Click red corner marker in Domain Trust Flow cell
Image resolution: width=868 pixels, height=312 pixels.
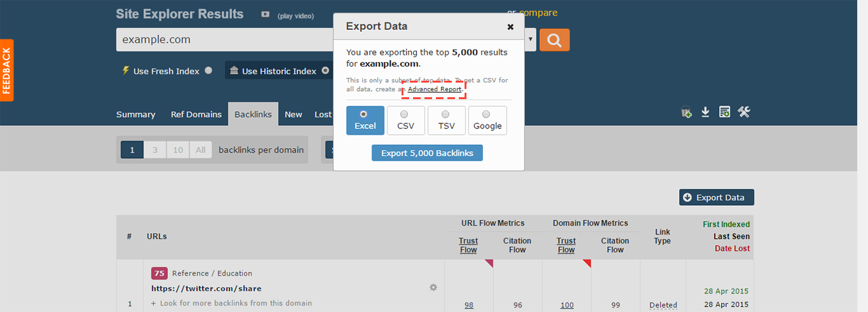pyautogui.click(x=588, y=262)
